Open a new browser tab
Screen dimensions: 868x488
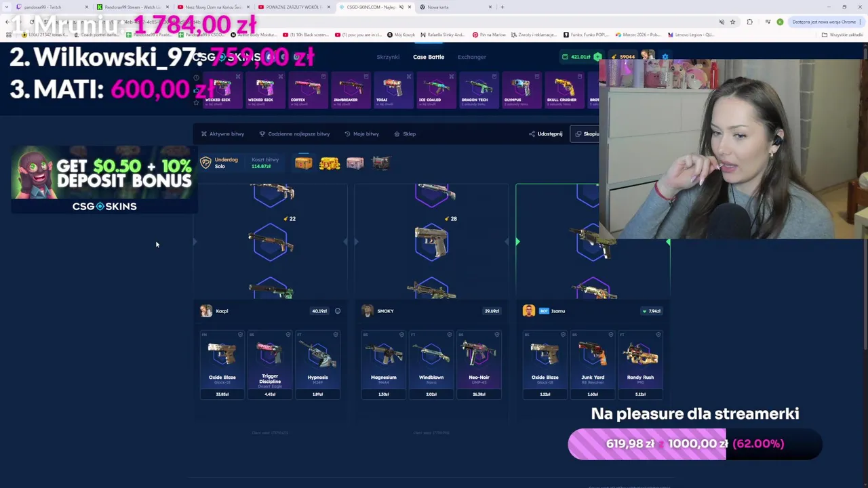[x=502, y=7]
